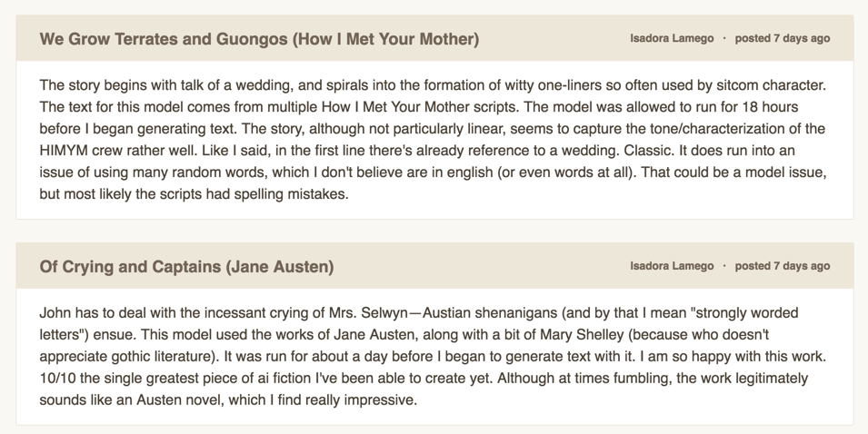Click the dot separator in the HIMYM post header
The width and height of the screenshot is (868, 434).
724,39
